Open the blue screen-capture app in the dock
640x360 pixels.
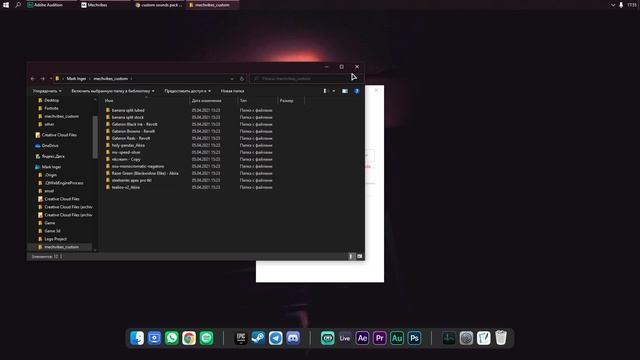tap(154, 338)
